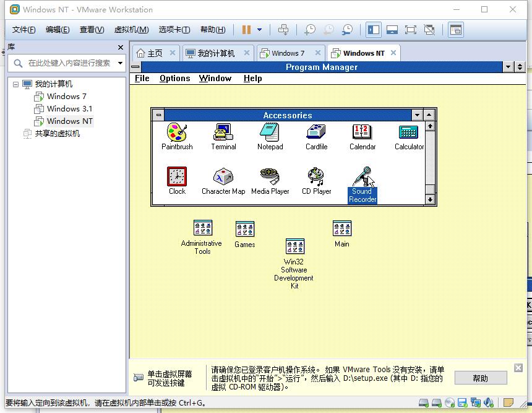The height and width of the screenshot is (413, 532).
Task: Open Program Manager Help menu
Action: click(252, 79)
